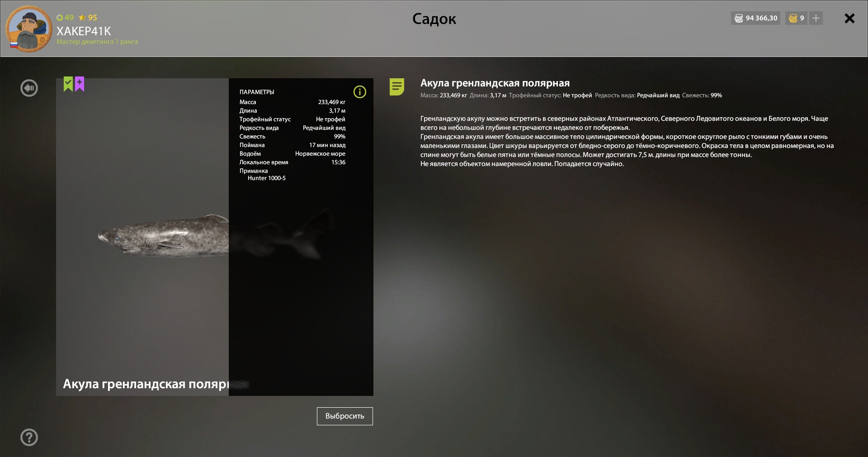Click the Russian flag on the avatar
Image resolution: width=868 pixels, height=457 pixels.
pos(14,45)
